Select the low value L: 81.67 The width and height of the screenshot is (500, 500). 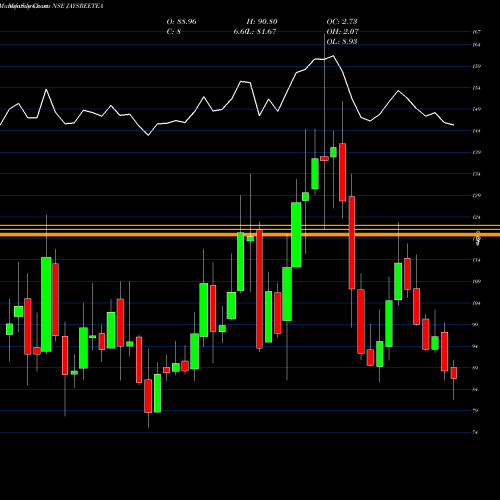(x=262, y=32)
